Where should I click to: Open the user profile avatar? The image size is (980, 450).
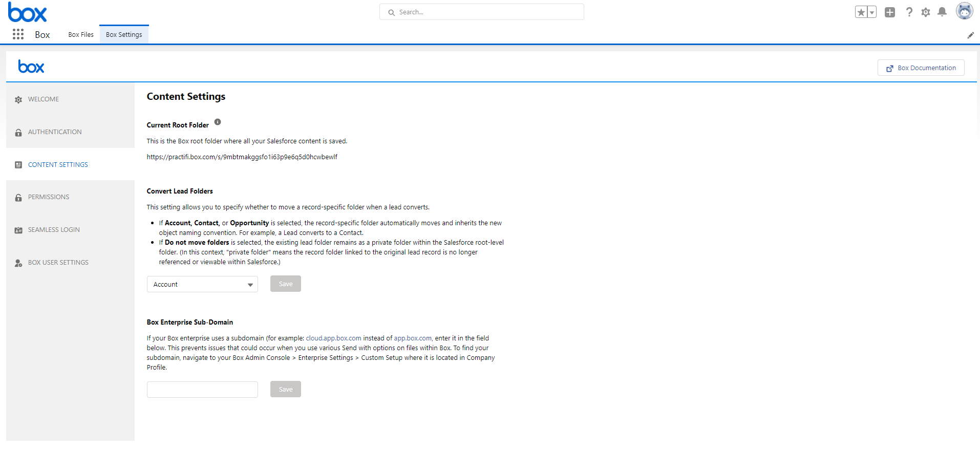(x=964, y=11)
